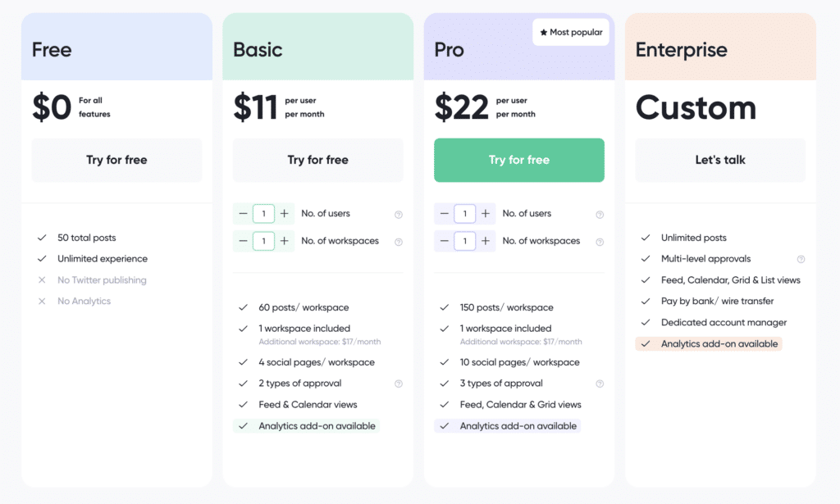This screenshot has width=840, height=504.
Task: Increase Basic plan number of workspaces
Action: tap(284, 241)
